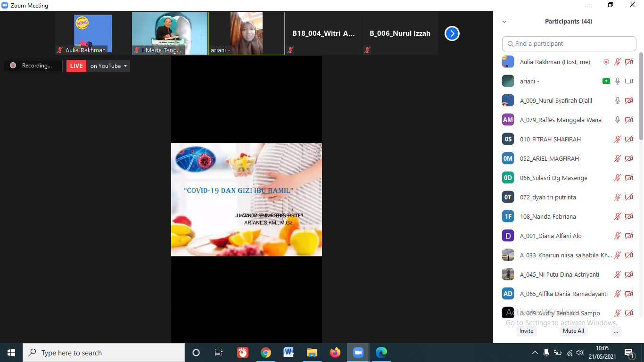Viewport: 644px width, 362px height.
Task: Select ariani's video thumbnail
Action: click(x=246, y=33)
